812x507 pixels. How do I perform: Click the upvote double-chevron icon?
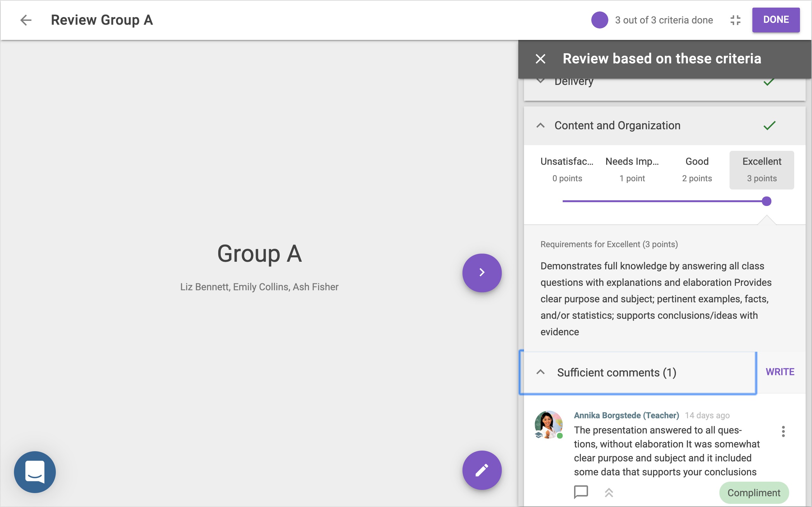[x=609, y=492]
